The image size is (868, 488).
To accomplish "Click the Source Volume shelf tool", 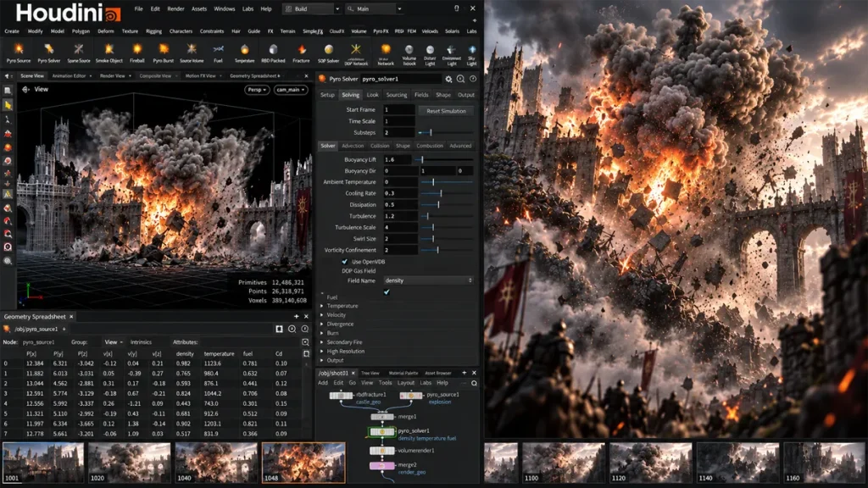I will coord(191,53).
